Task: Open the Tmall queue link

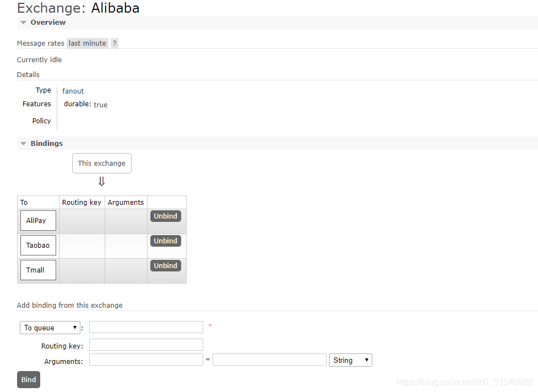Action: [38, 270]
